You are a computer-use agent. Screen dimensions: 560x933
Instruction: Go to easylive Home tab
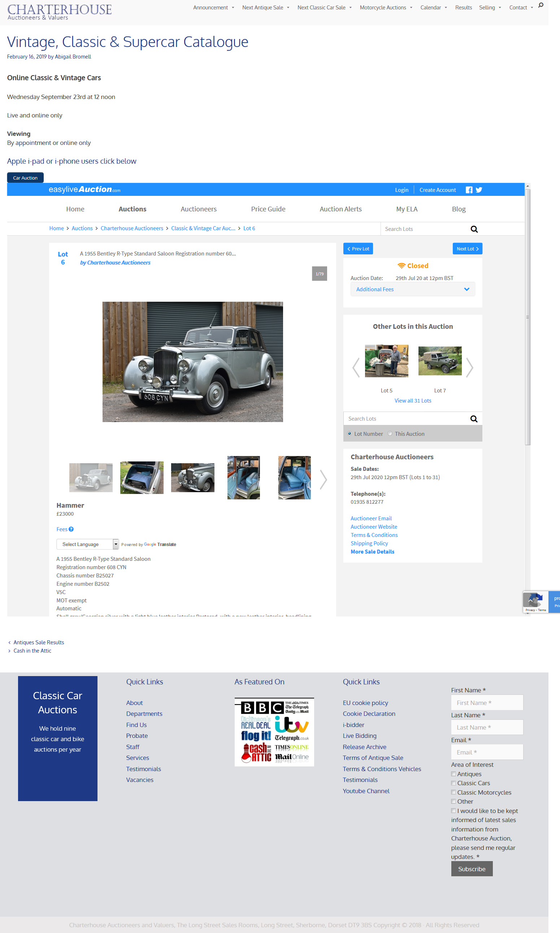click(x=75, y=209)
